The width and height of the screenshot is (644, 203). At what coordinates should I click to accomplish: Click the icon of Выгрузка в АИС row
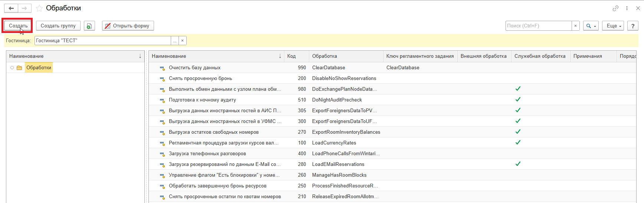[162, 111]
